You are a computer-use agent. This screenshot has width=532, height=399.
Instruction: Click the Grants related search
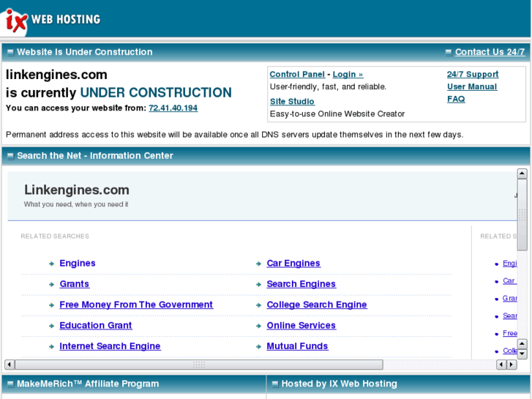point(75,284)
